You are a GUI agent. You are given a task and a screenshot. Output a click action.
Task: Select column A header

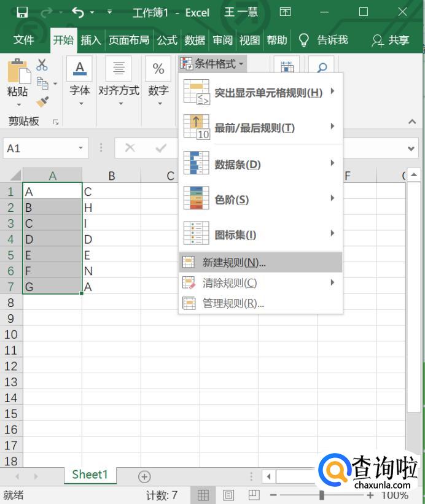(x=52, y=176)
